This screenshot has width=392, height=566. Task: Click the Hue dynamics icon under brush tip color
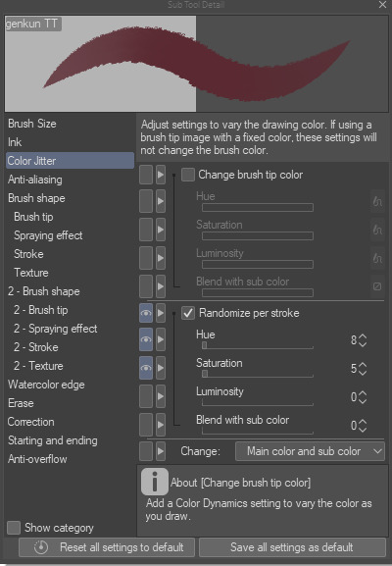point(377,201)
